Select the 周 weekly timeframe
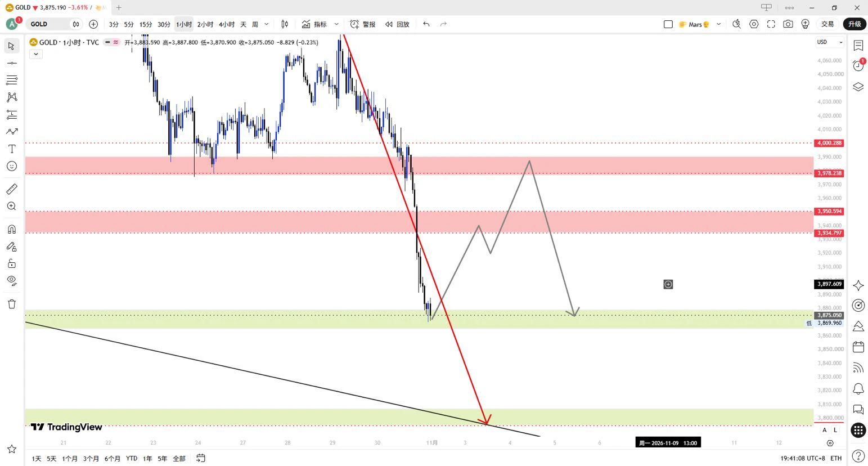 [x=255, y=24]
